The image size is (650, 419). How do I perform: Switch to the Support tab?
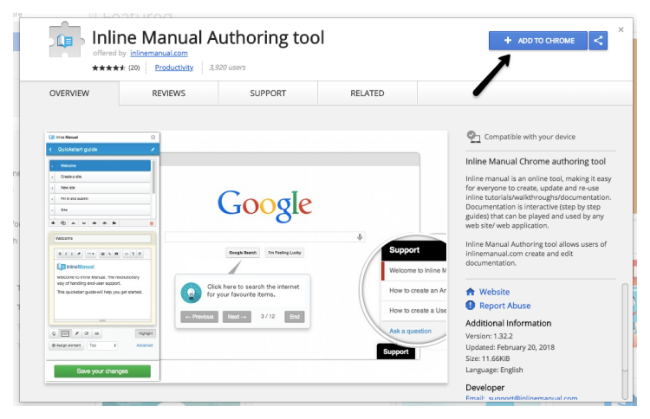(268, 93)
